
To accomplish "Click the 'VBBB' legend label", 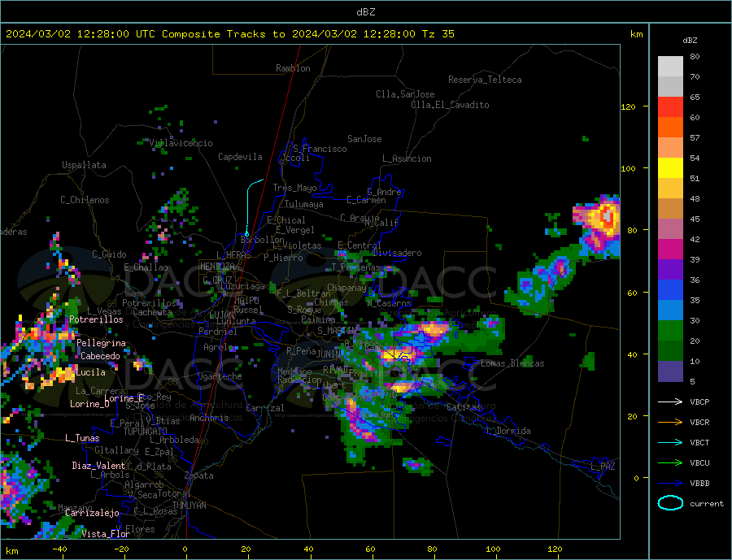I will coord(699,484).
